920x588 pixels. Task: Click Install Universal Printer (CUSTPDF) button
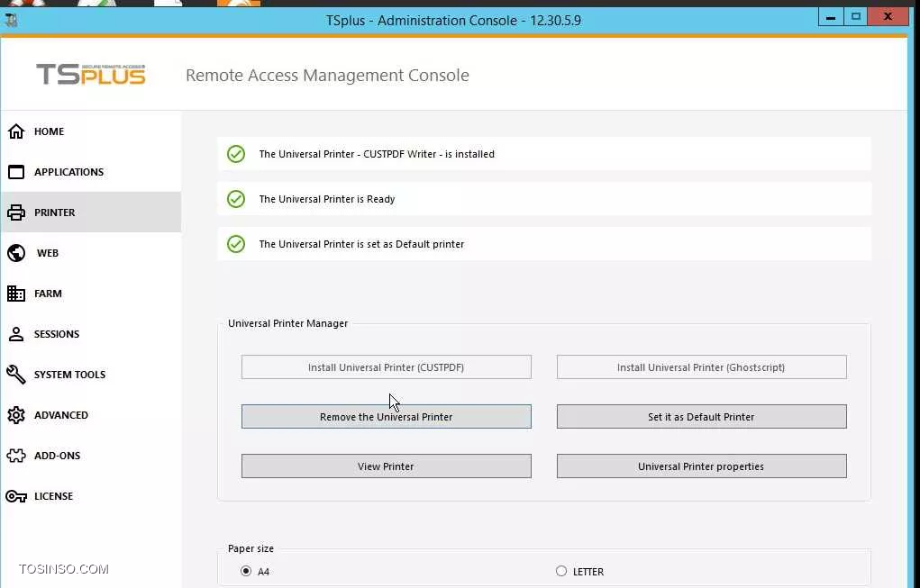[386, 367]
